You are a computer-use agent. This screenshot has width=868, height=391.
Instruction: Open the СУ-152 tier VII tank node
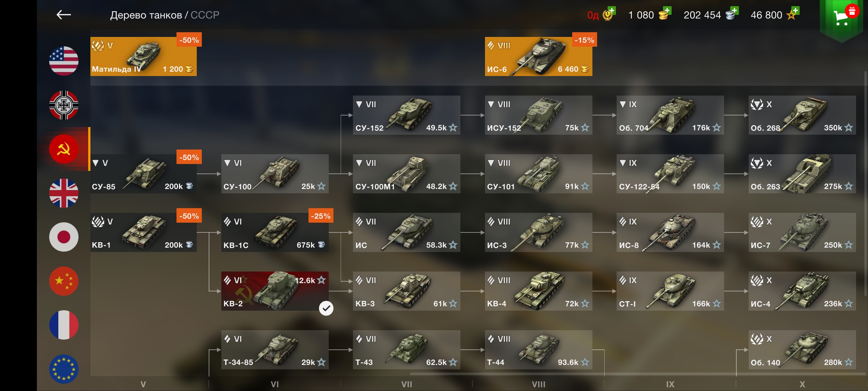[407, 115]
